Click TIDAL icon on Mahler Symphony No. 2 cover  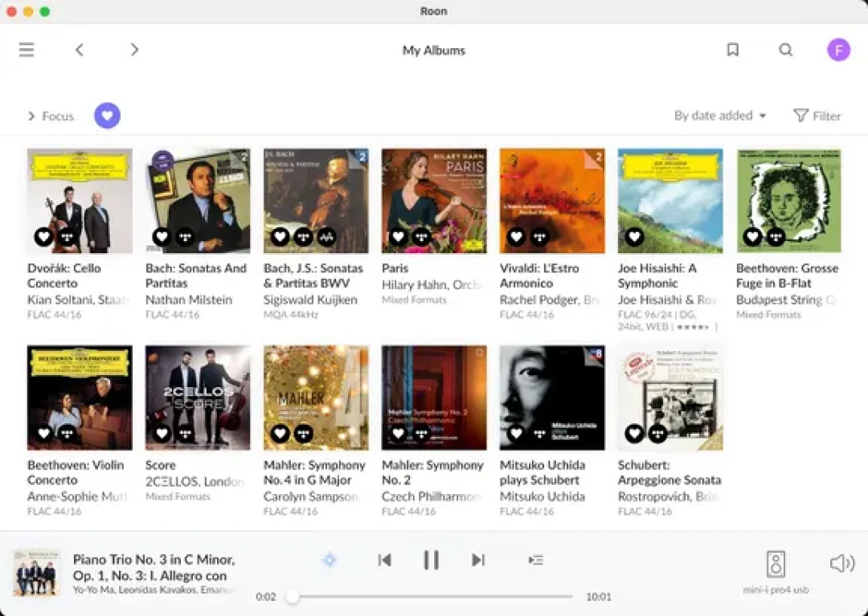pos(422,434)
